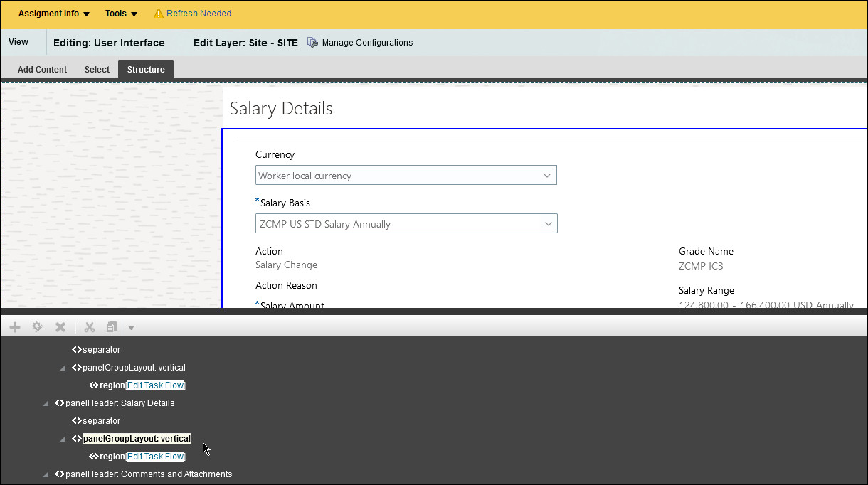The width and height of the screenshot is (868, 485).
Task: Click the ZCMP IC3 grade name value
Action: coord(701,266)
